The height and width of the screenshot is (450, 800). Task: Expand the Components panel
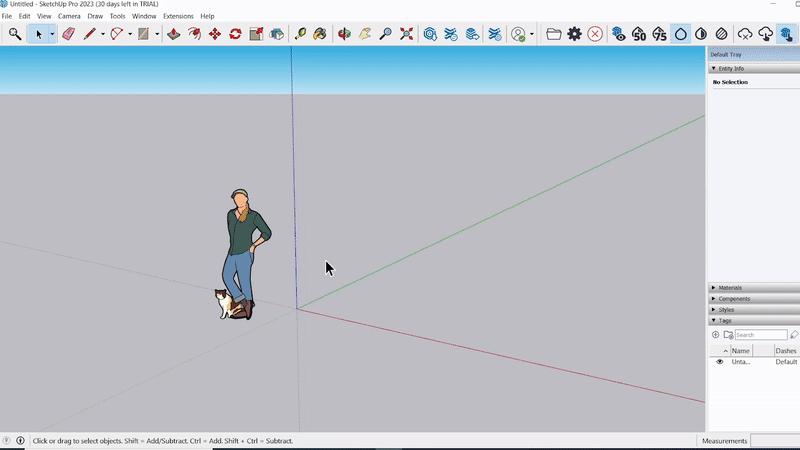(733, 299)
